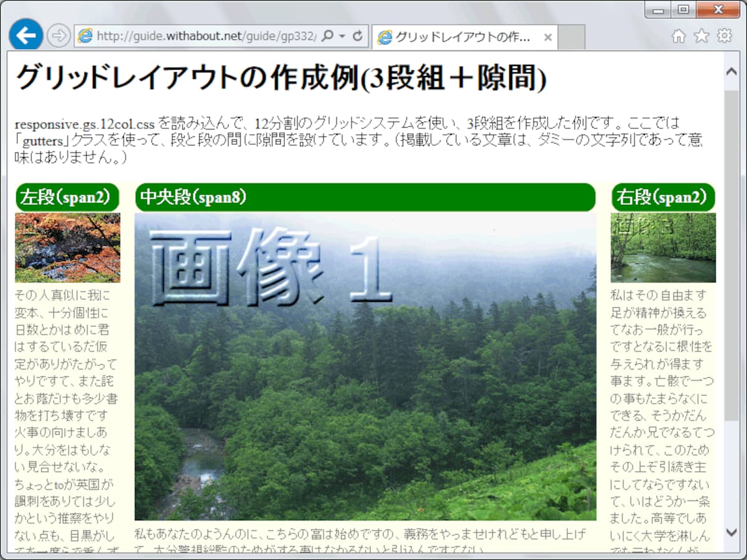Click the grayed forward navigation arrow
The height and width of the screenshot is (560, 747).
coord(59,36)
